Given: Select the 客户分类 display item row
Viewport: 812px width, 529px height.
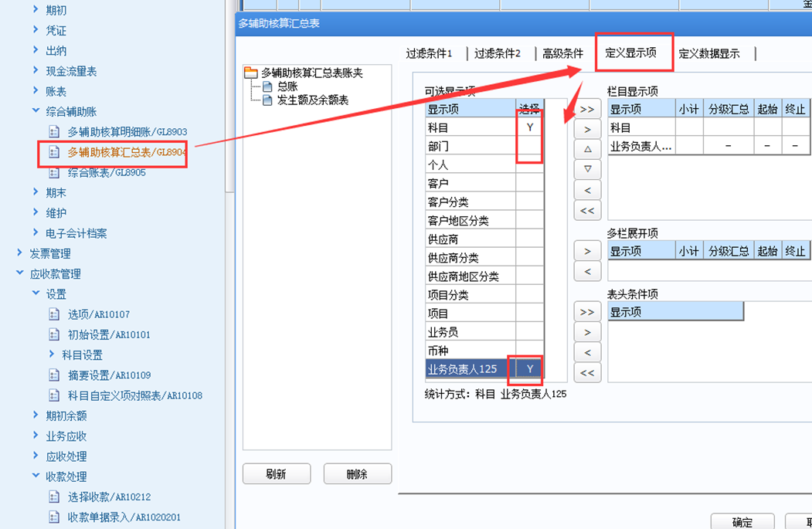Looking at the screenshot, I should (x=484, y=202).
